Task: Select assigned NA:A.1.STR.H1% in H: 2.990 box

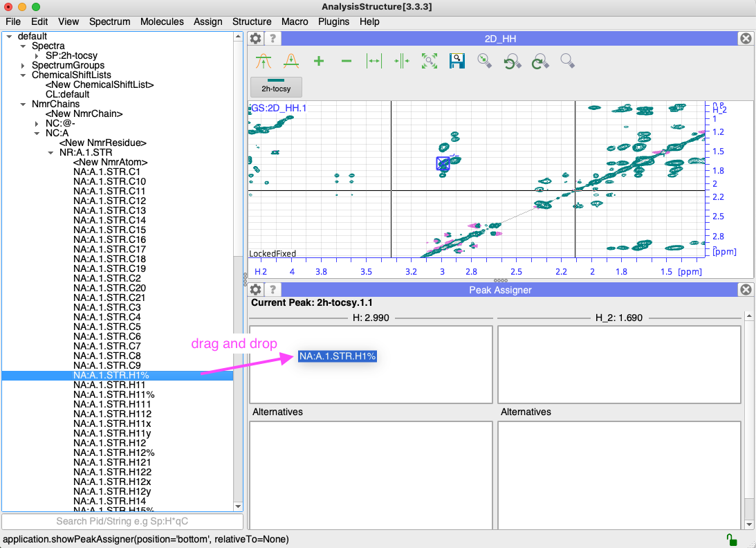Action: tap(337, 356)
